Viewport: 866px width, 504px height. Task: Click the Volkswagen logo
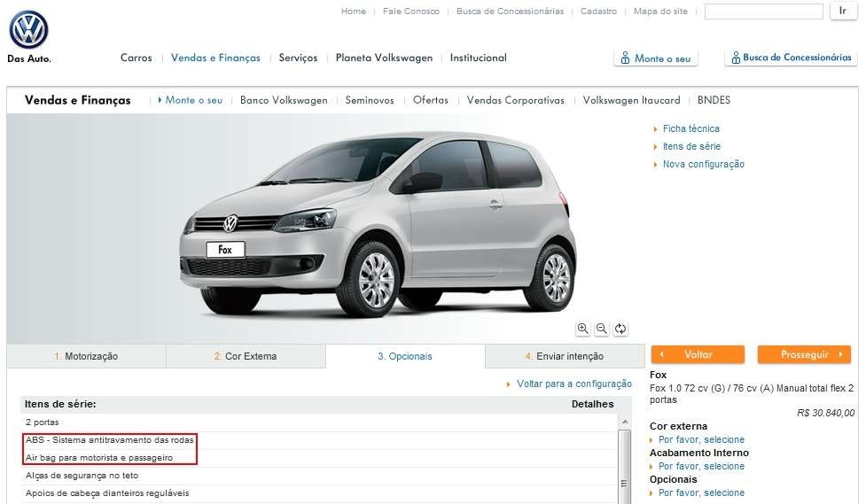[x=28, y=30]
